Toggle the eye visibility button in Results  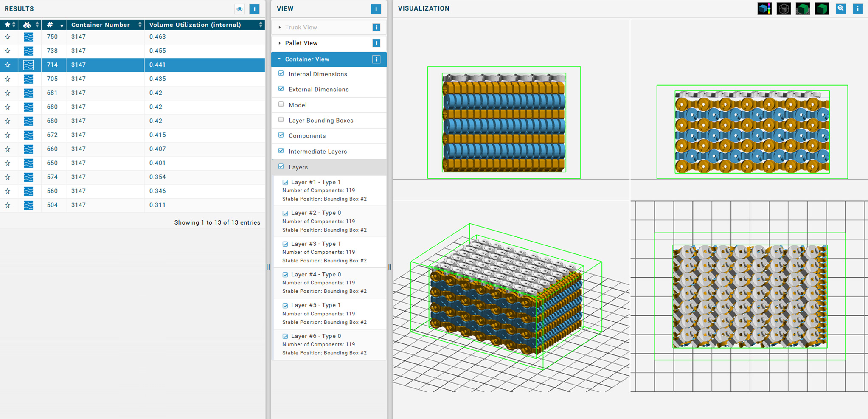pos(239,9)
